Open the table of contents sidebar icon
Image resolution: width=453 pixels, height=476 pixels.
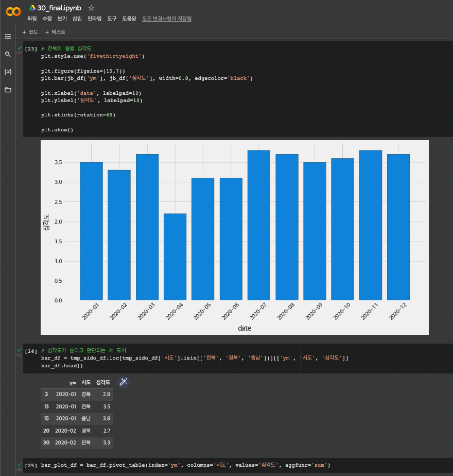(8, 37)
